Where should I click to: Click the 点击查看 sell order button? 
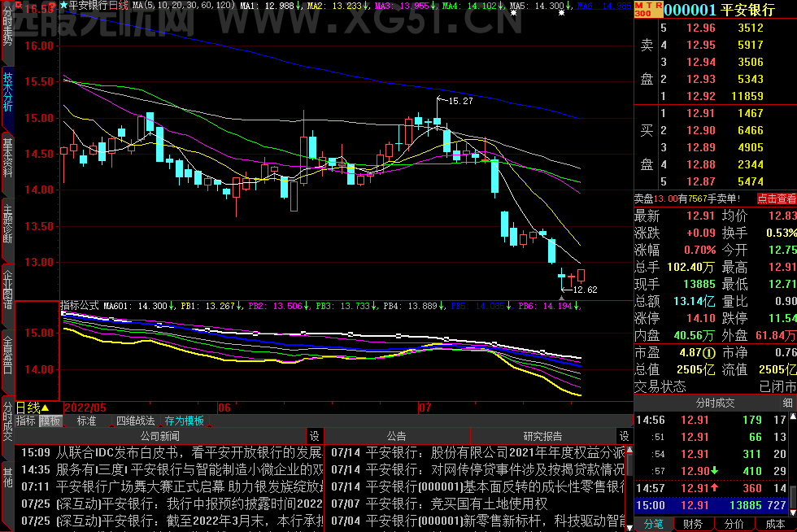tap(776, 198)
